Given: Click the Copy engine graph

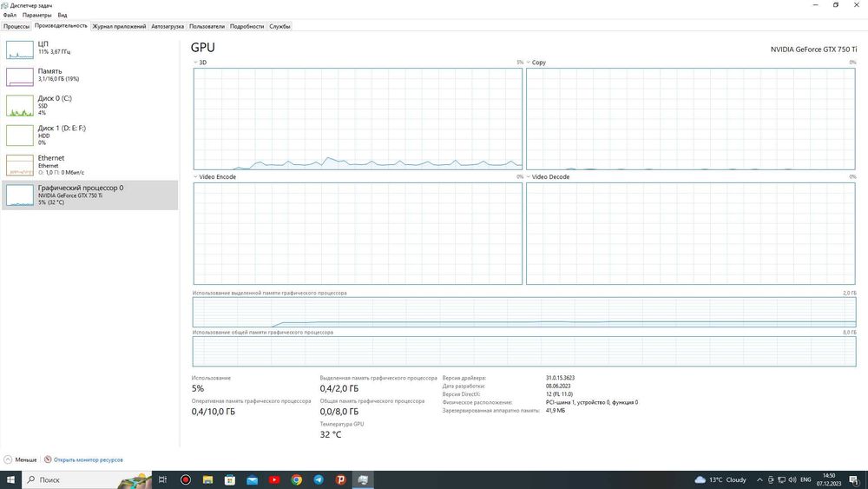Looking at the screenshot, I should click(690, 119).
